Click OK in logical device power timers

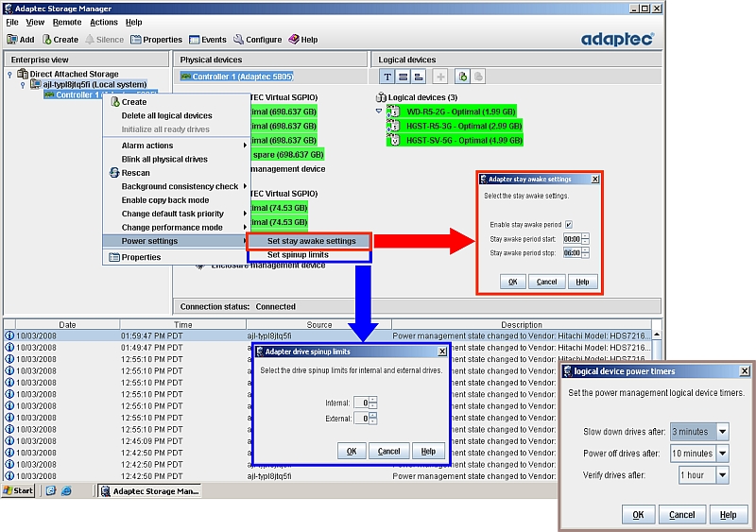tap(638, 515)
